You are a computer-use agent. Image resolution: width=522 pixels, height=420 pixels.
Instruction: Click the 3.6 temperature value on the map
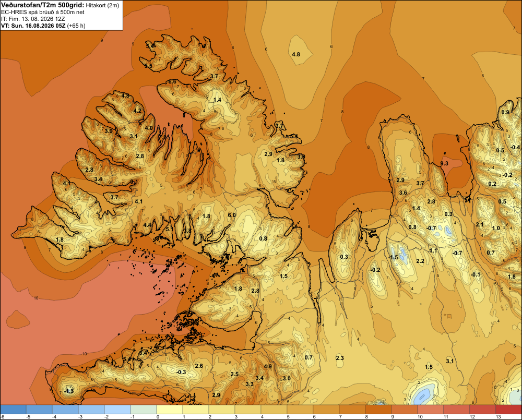[403, 193]
